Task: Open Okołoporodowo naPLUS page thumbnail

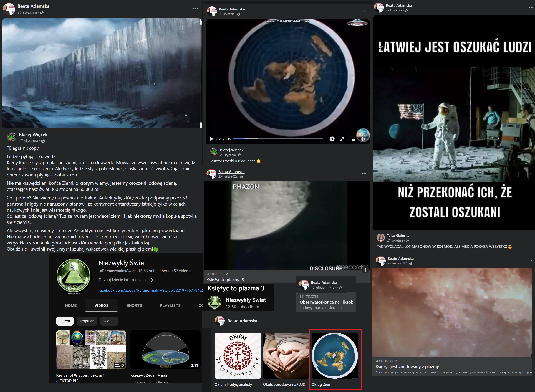Action: (286, 355)
